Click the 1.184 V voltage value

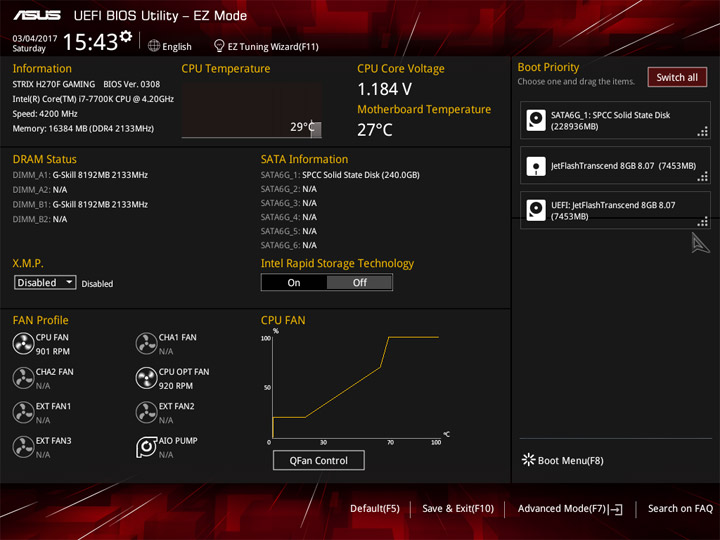(385, 89)
